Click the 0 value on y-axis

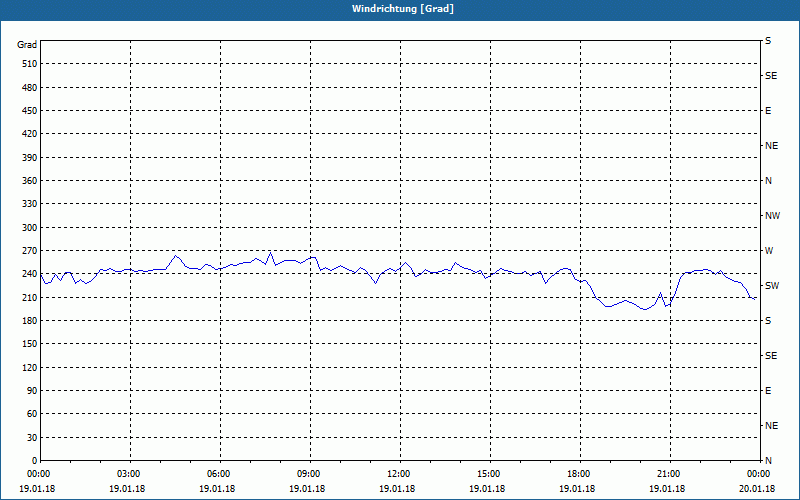pos(34,461)
